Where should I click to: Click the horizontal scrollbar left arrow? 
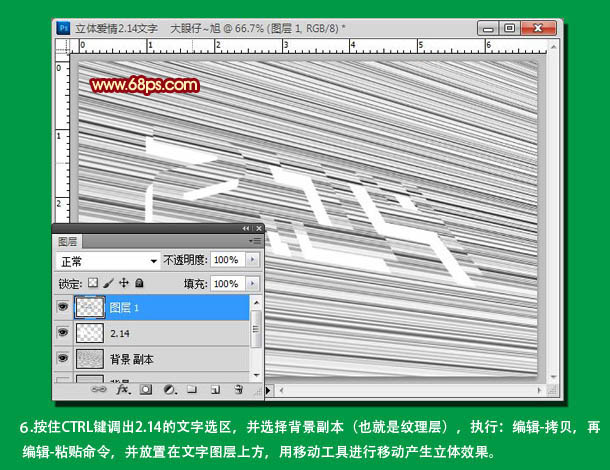(281, 390)
